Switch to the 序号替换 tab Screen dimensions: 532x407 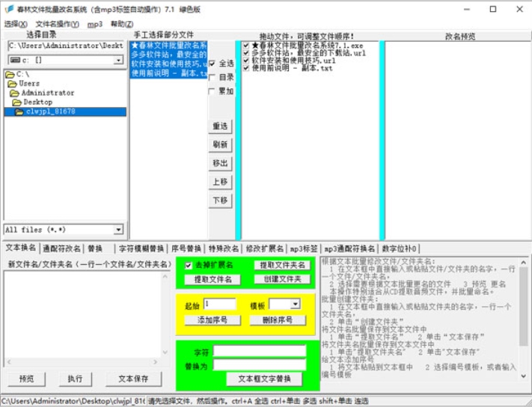coord(186,248)
